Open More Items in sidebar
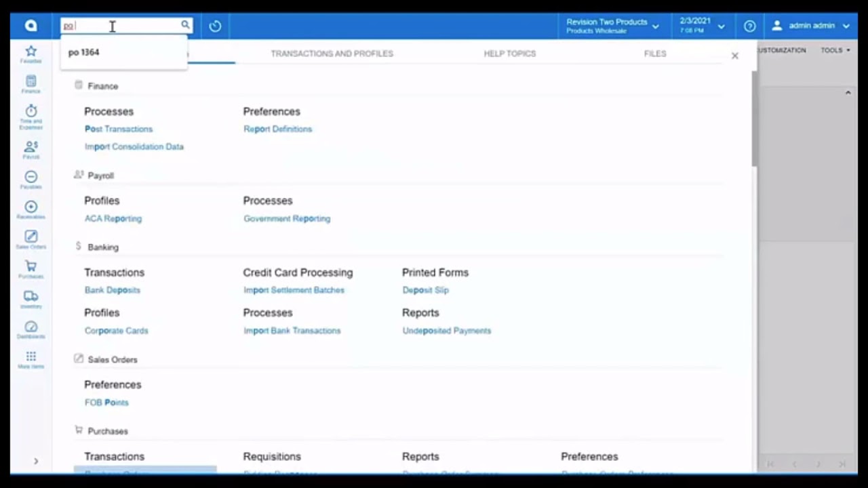Viewport: 868px width, 488px height. click(31, 359)
